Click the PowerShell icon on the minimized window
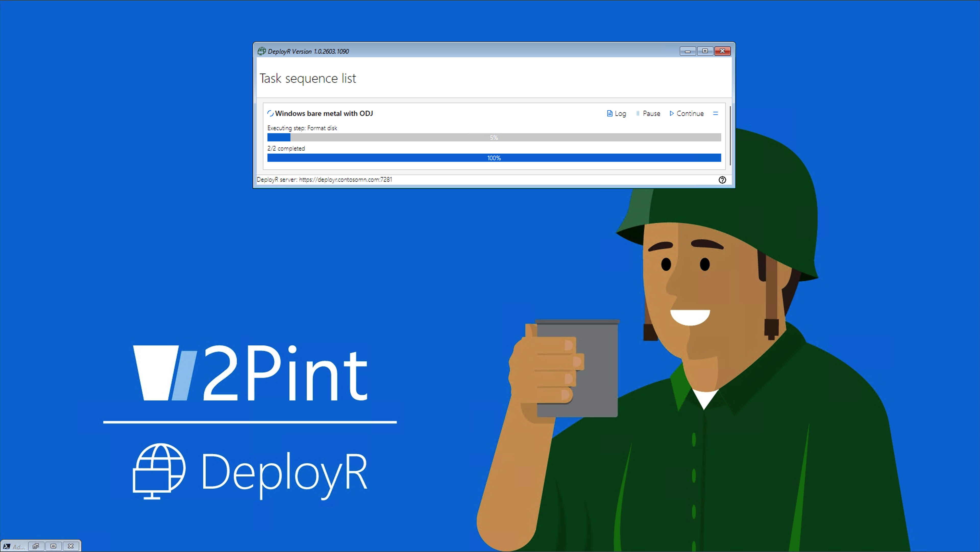The height and width of the screenshot is (552, 980). pyautogui.click(x=6, y=546)
